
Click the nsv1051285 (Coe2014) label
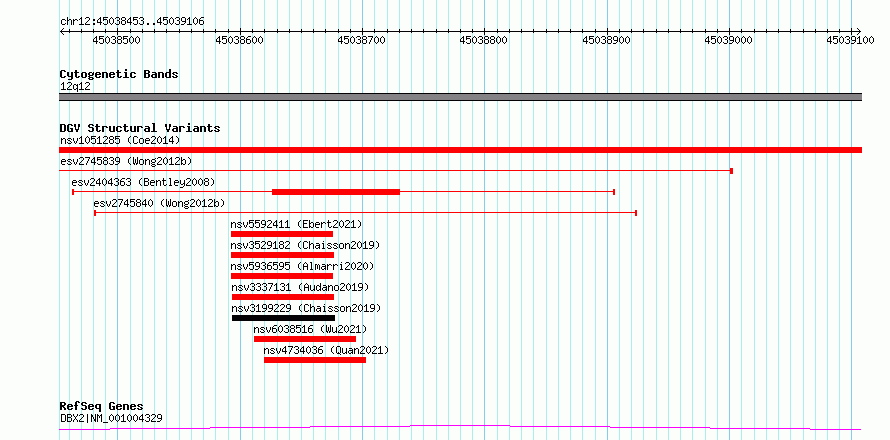coord(120,140)
